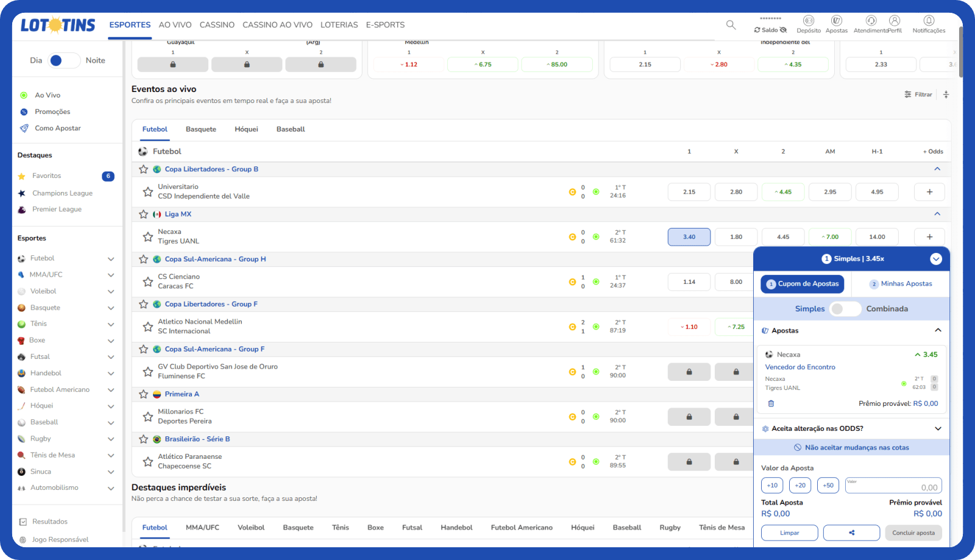Click the sort icon beside Filtrar

click(x=946, y=94)
